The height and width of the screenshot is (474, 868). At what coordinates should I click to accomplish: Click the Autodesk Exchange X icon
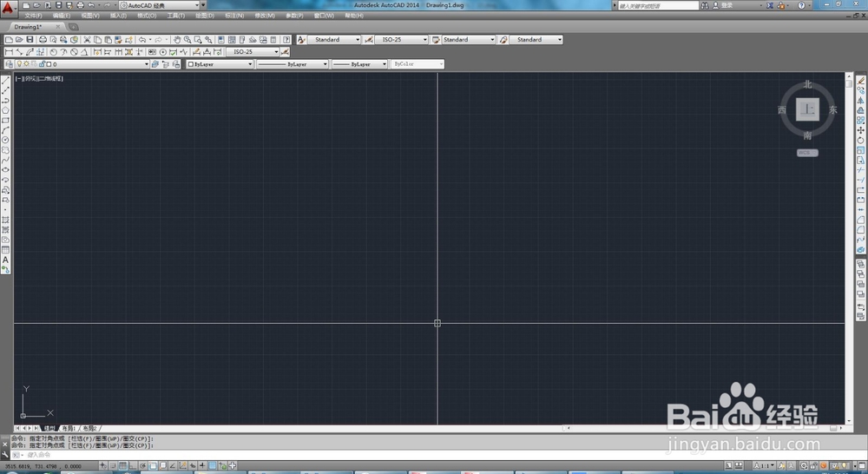[770, 5]
